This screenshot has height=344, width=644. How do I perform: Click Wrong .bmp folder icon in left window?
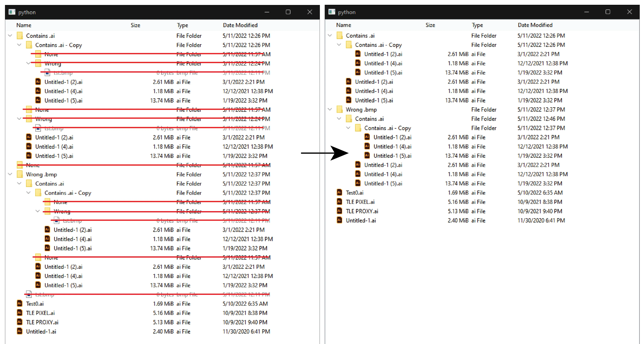pyautogui.click(x=20, y=174)
